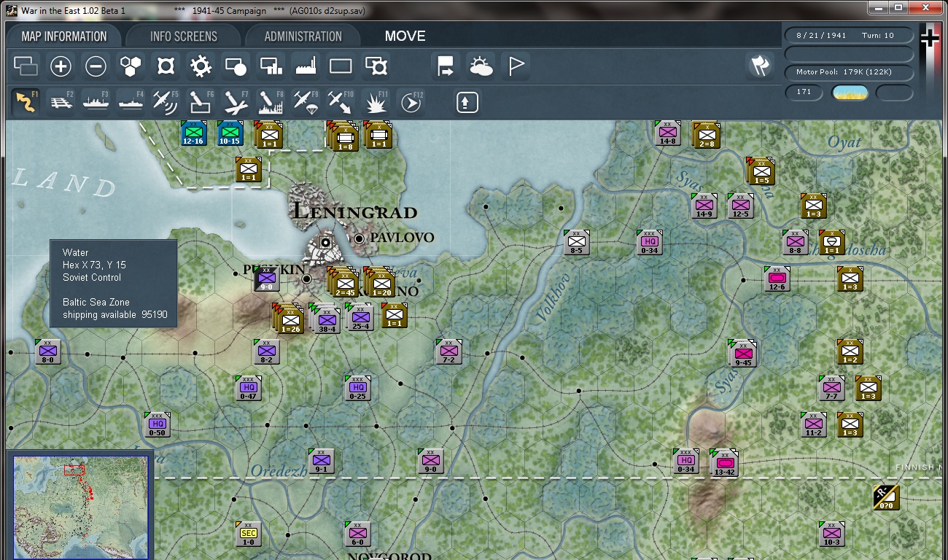This screenshot has width=948, height=560.
Task: Open the Map Information tab
Action: [x=64, y=36]
